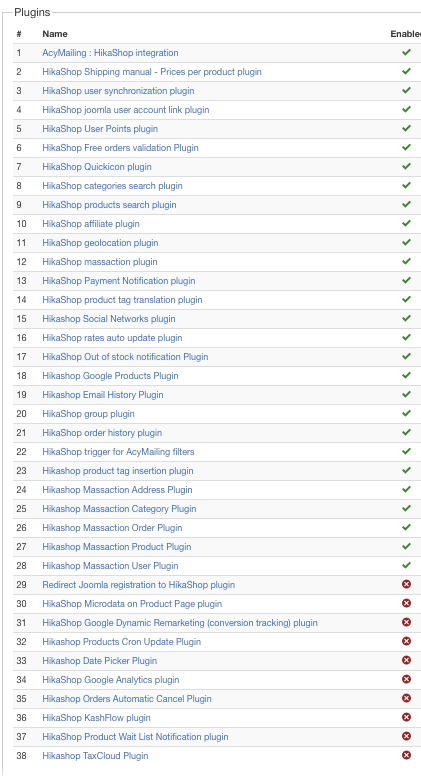Image resolution: width=421 pixels, height=776 pixels.
Task: Open HikaShop Product Wait List Notification plugin
Action: (135, 736)
